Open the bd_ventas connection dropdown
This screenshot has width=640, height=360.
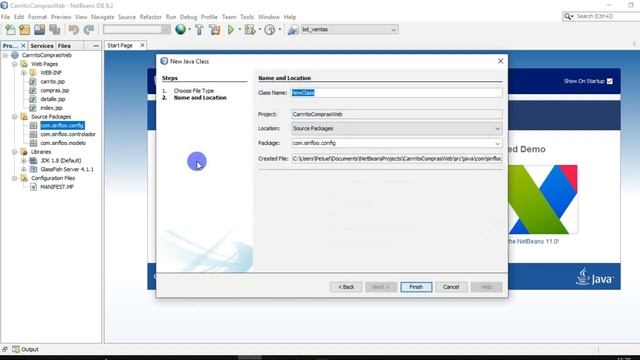pos(393,29)
